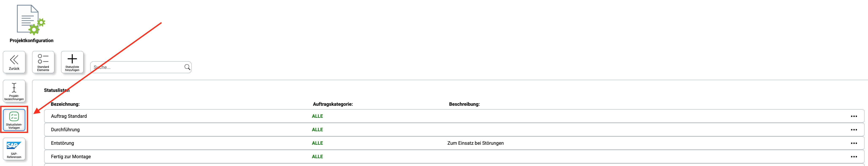Click the Beschreibung column header
868x166 pixels.
464,104
